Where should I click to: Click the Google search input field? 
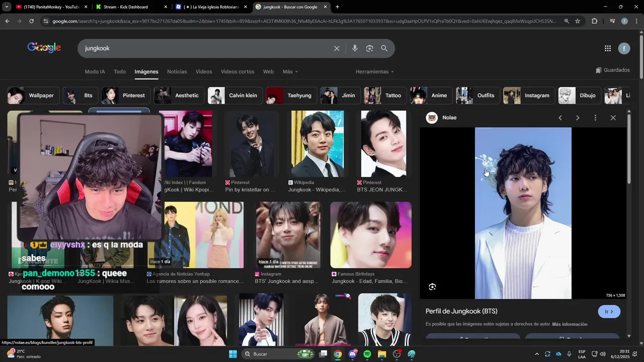click(x=206, y=48)
